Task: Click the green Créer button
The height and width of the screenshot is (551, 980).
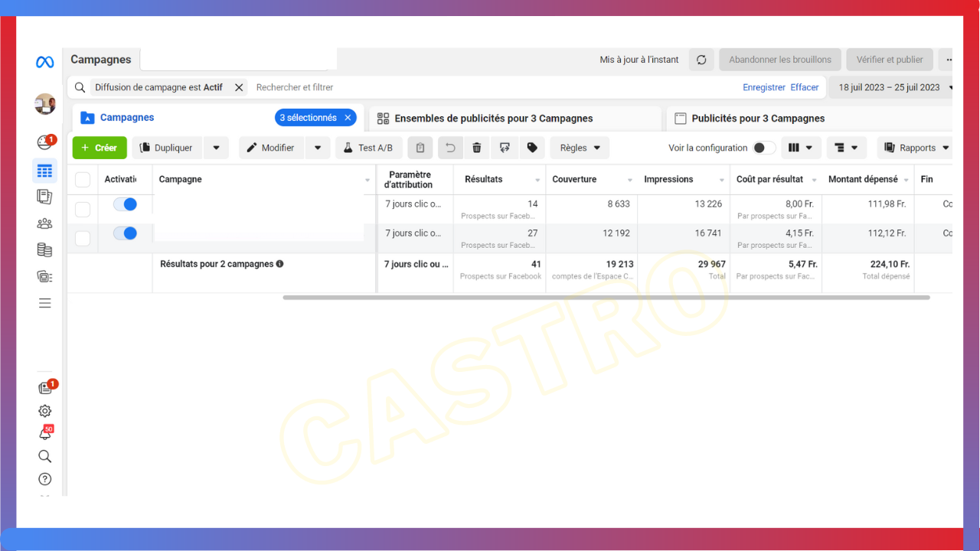Action: tap(100, 148)
